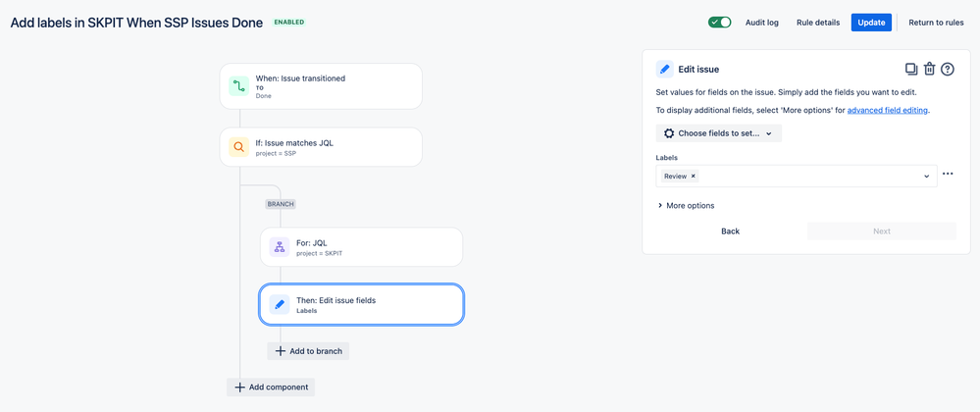The width and height of the screenshot is (980, 412).
Task: Click the JQL condition magnifier icon
Action: (x=239, y=147)
